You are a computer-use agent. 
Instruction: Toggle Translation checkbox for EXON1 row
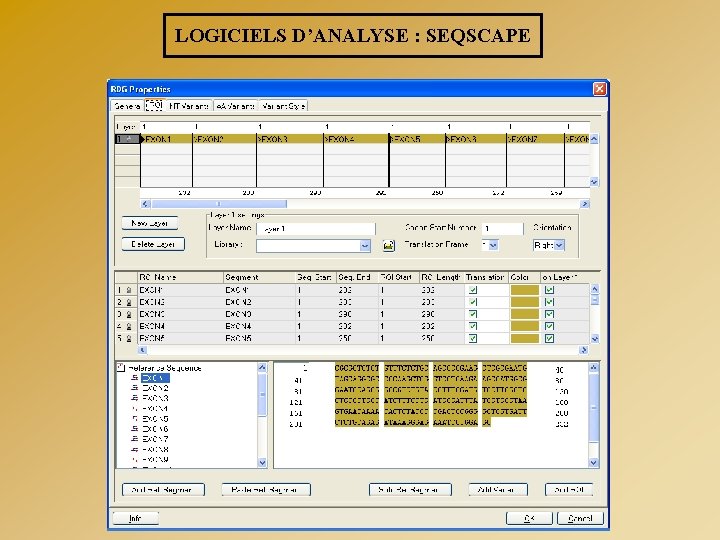pyautogui.click(x=472, y=290)
